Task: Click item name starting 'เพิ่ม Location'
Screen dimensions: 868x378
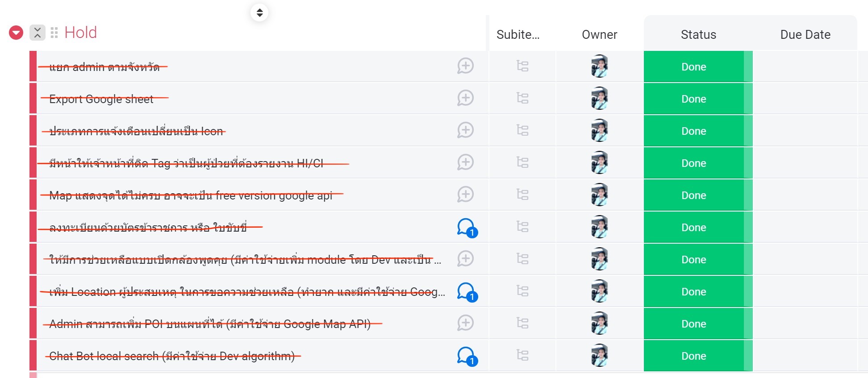Action: click(247, 292)
